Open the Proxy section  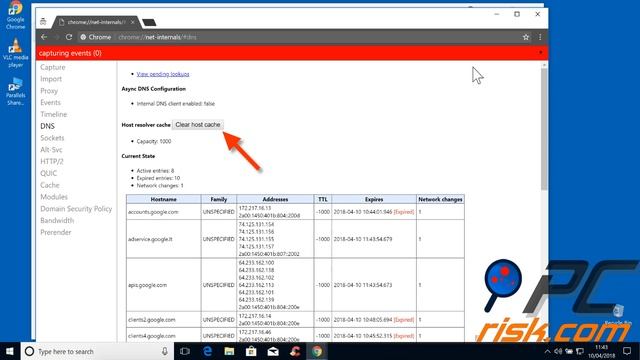pyautogui.click(x=49, y=91)
